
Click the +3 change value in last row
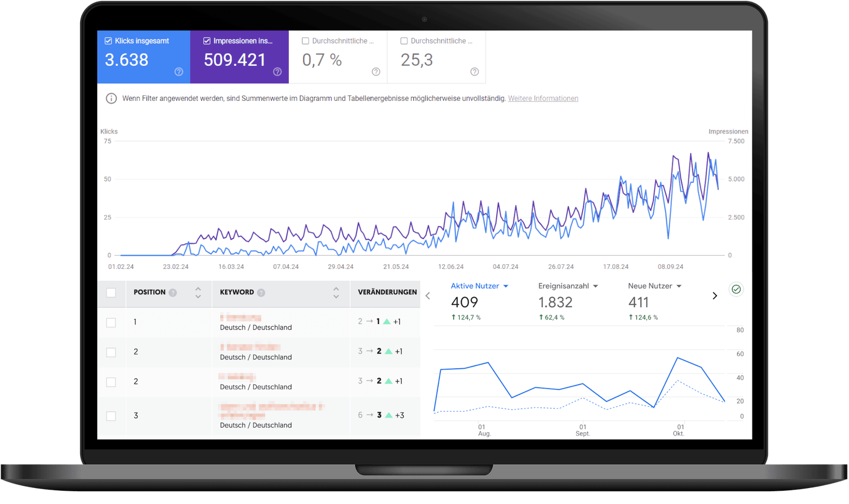(400, 415)
